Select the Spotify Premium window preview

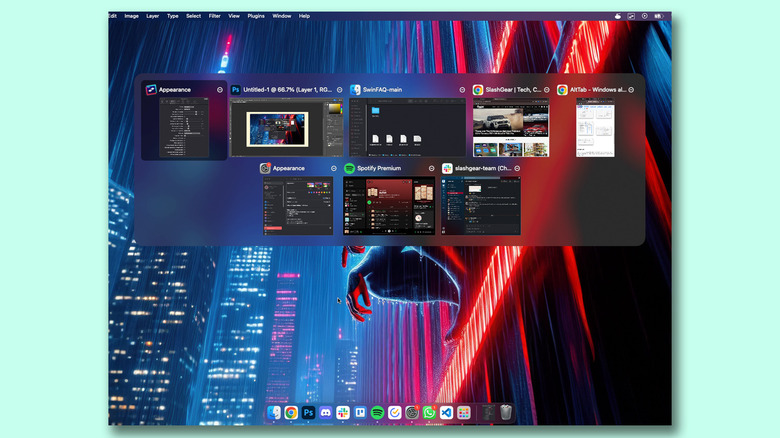pos(388,206)
